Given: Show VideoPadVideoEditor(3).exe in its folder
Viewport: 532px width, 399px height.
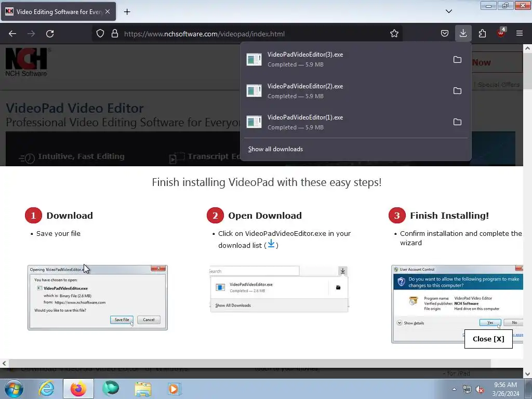Looking at the screenshot, I should click(x=457, y=59).
